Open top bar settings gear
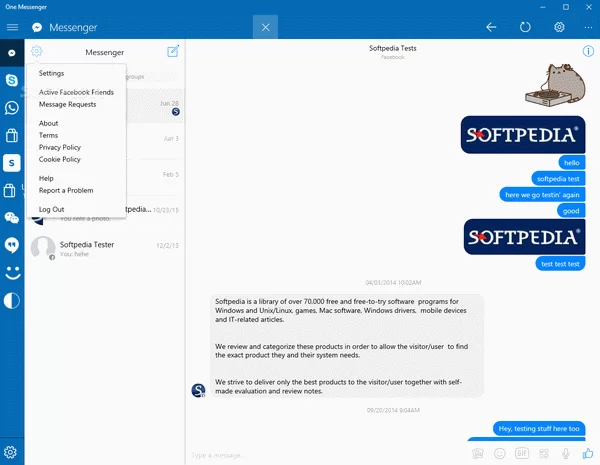Image resolution: width=600 pixels, height=465 pixels. [x=559, y=27]
